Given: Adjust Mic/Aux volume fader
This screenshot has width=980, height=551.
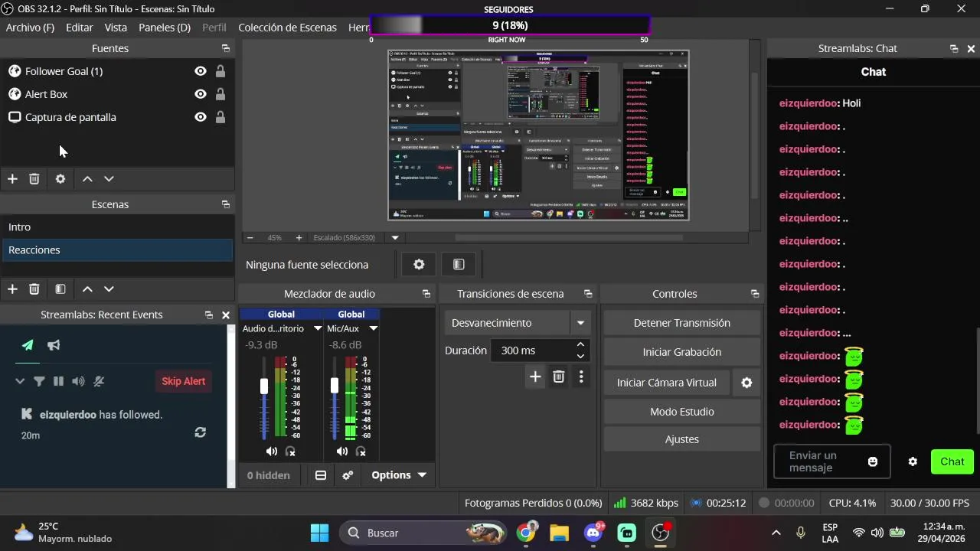Looking at the screenshot, I should click(x=335, y=386).
